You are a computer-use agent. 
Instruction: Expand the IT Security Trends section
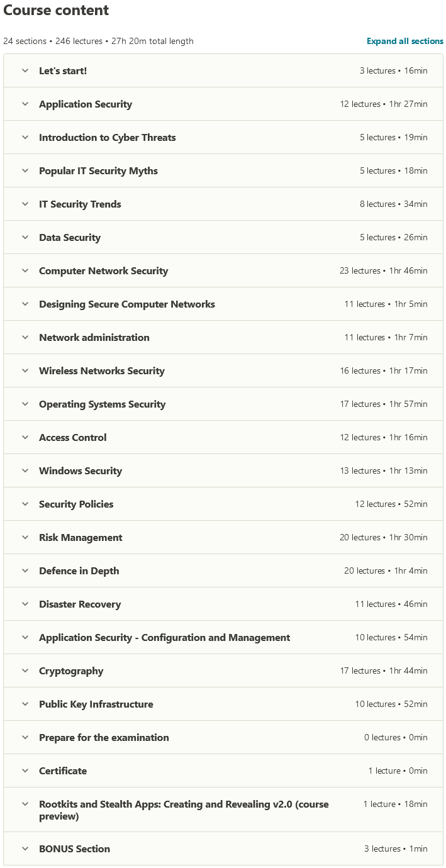[80, 204]
